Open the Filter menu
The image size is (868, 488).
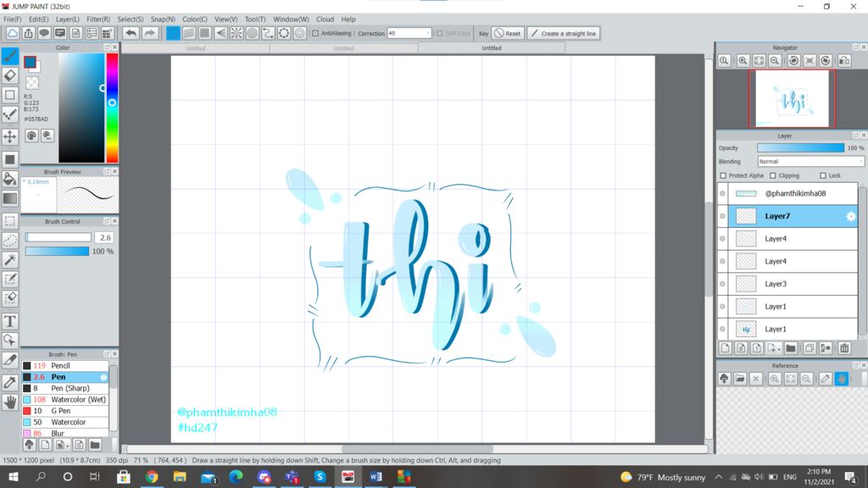(98, 19)
